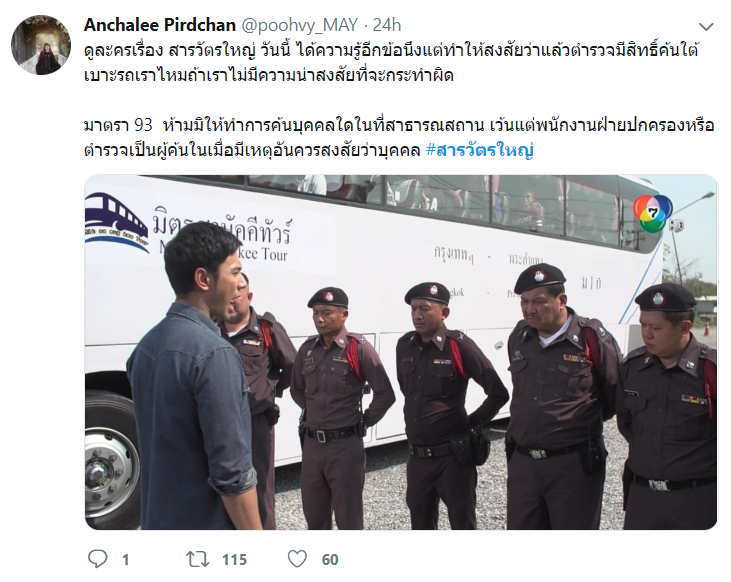Click the paragraph starting with มาตรา 93
The height and width of the screenshot is (582, 731).
[x=399, y=138]
